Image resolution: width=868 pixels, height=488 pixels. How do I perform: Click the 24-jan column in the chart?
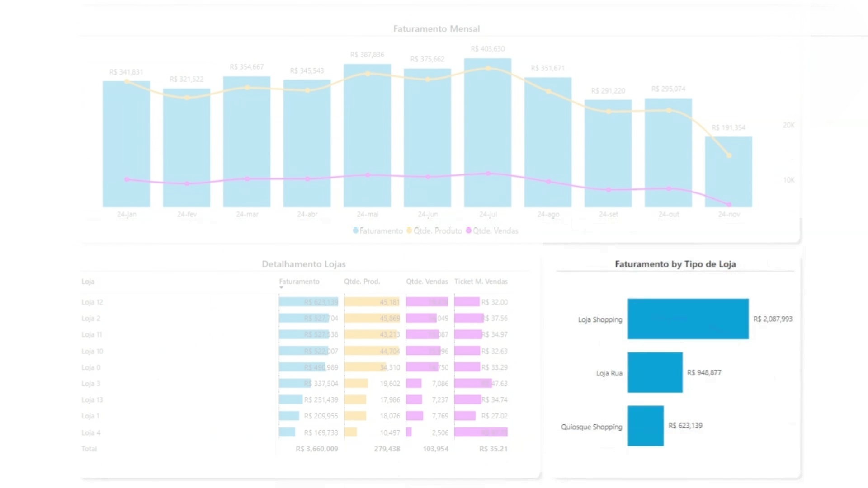pos(126,136)
